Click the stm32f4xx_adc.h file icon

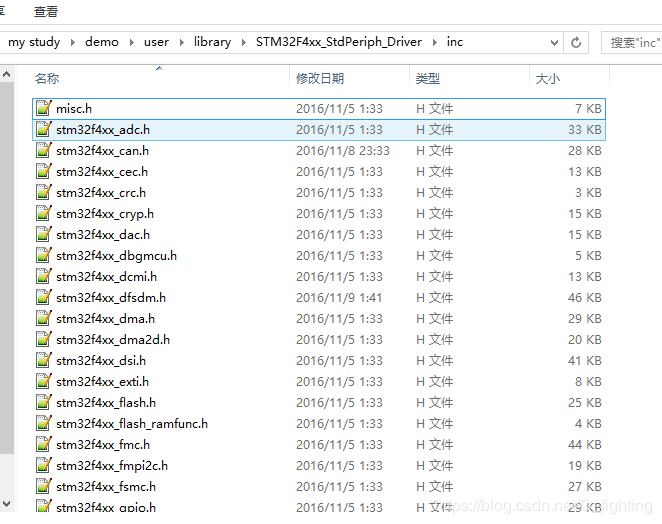point(43,130)
